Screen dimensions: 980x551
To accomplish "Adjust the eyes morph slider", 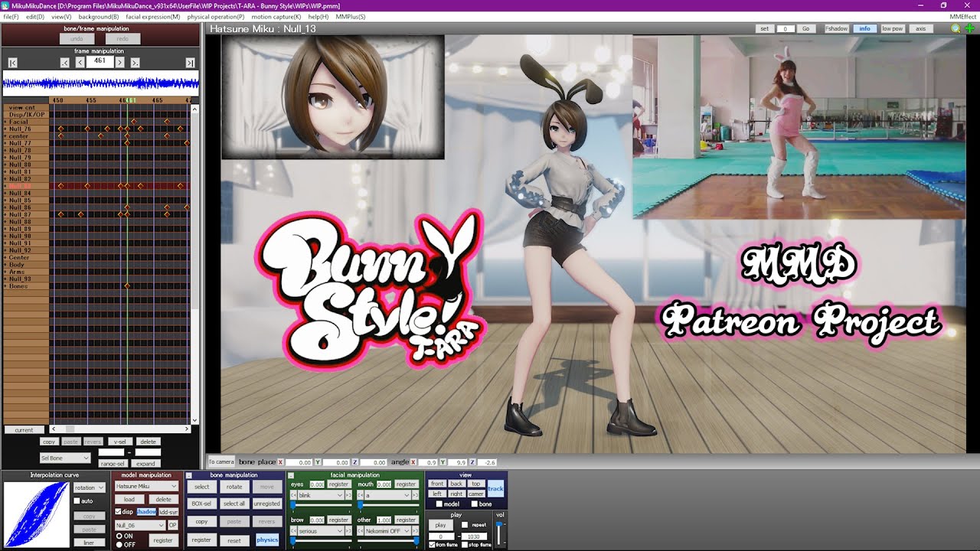I will (320, 505).
